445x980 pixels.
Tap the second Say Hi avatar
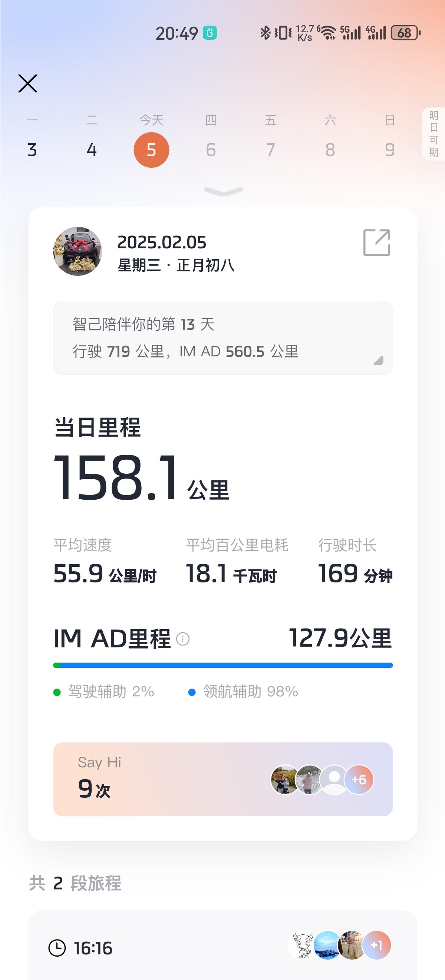click(x=309, y=780)
